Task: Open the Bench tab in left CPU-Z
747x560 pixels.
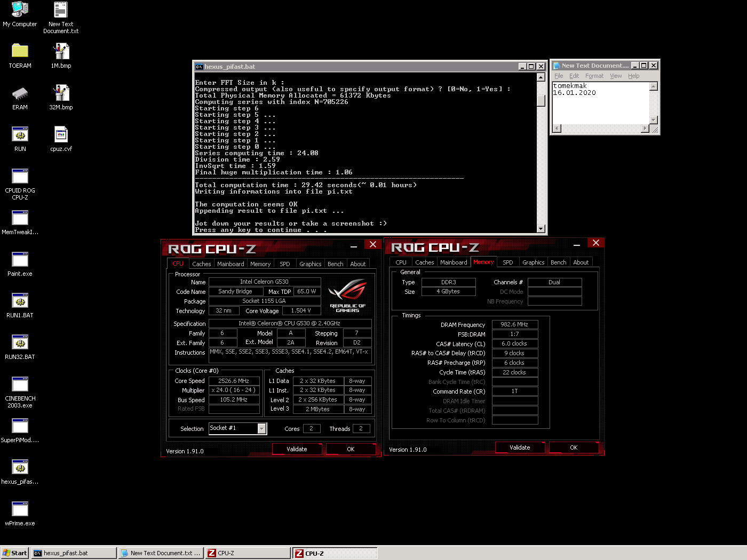Action: tap(336, 264)
